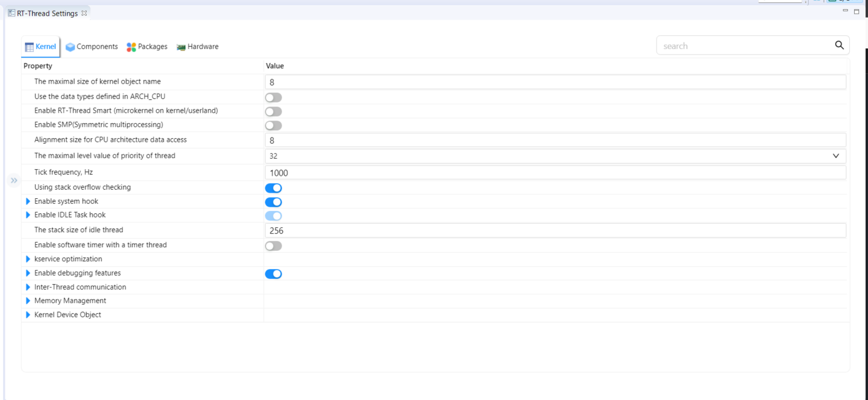868x400 pixels.
Task: Toggle Enable SMP symmetric multiprocessing switch
Action: (273, 125)
